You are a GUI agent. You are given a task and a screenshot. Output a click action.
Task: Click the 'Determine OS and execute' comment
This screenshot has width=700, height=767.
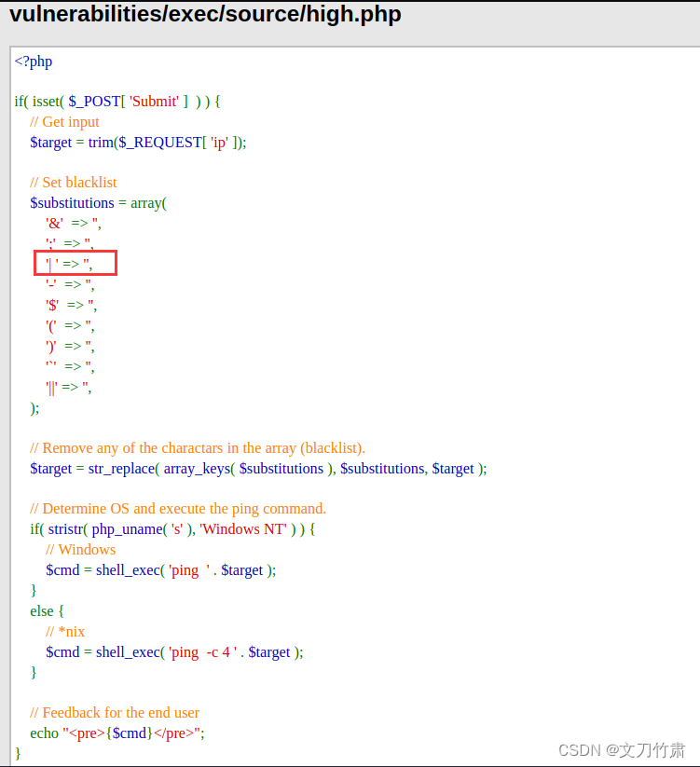[178, 509]
